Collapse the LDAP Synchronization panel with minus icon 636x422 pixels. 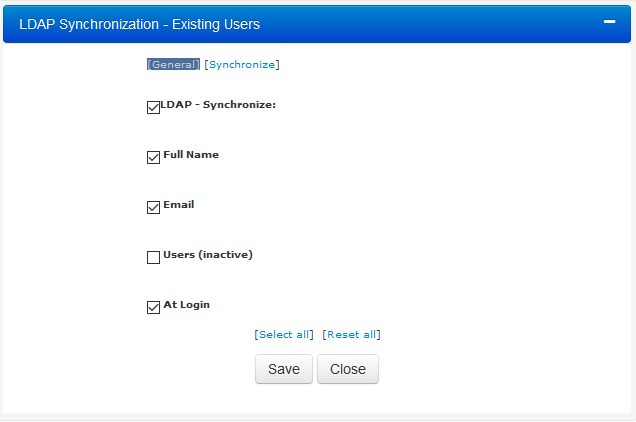[609, 22]
